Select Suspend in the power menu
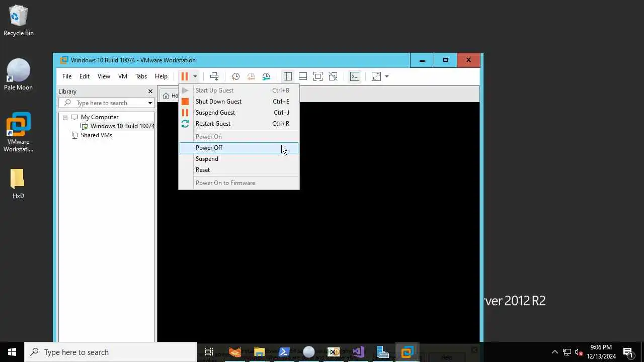 (239, 159)
